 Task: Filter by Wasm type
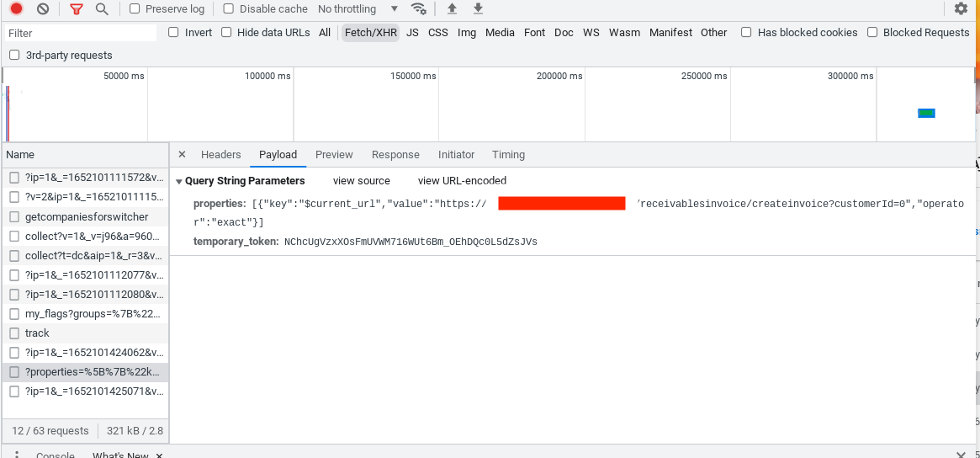pyautogui.click(x=624, y=33)
